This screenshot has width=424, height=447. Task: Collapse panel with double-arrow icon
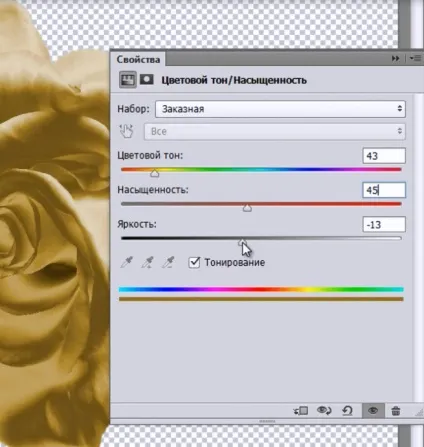(x=395, y=59)
